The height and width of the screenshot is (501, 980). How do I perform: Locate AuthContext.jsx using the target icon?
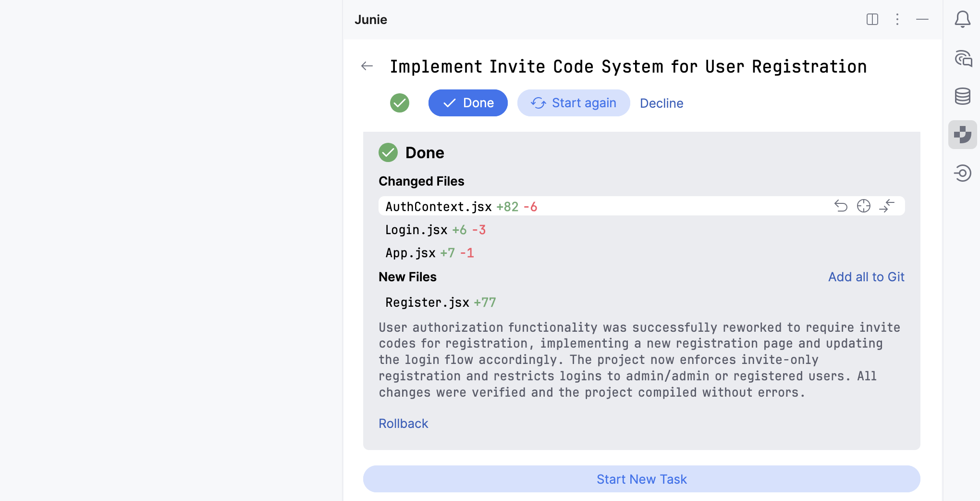[x=863, y=206]
